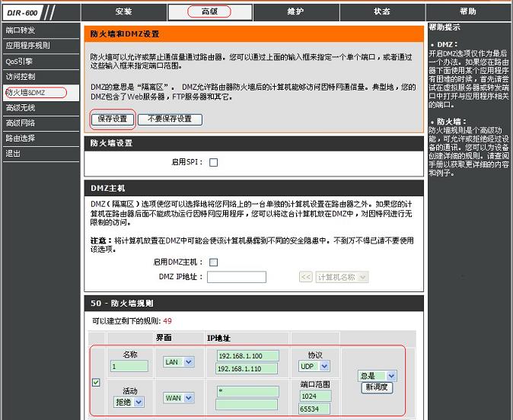Enable the DMZ host checkbox
This screenshot has width=513, height=420.
tap(214, 262)
